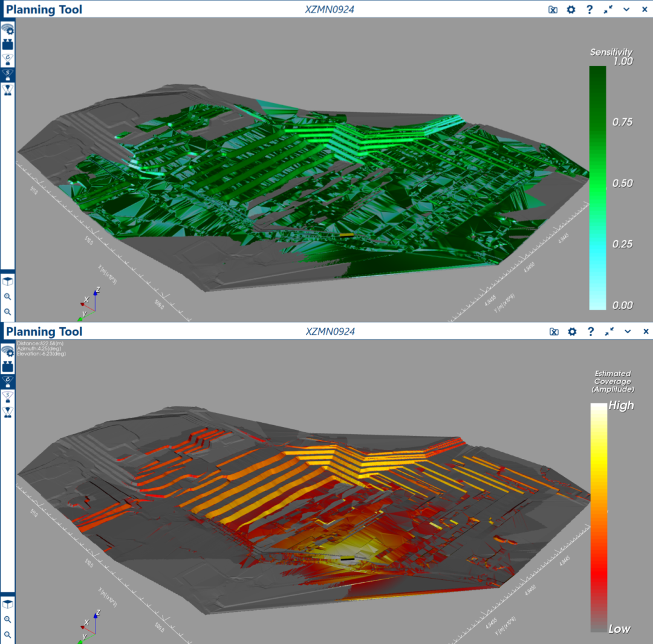Select sensitivity (S) mode in bottom panel
This screenshot has width=653, height=644.
point(8,396)
